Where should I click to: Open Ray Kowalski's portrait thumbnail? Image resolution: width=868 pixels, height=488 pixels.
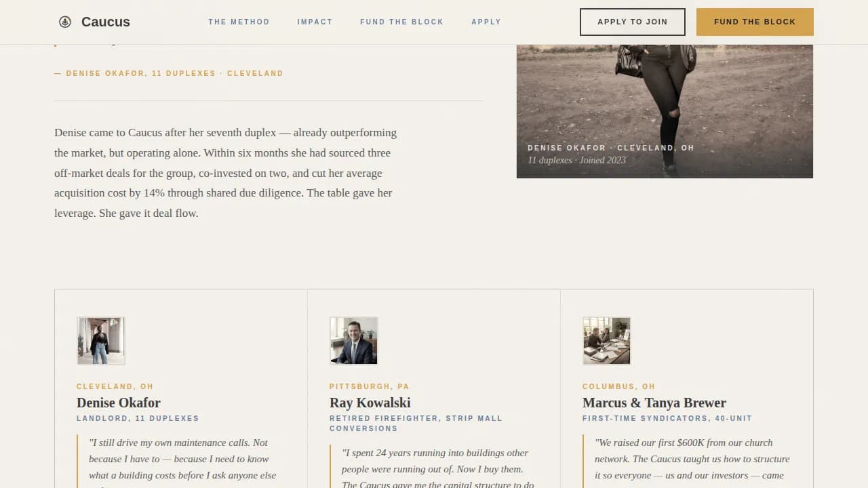(353, 340)
